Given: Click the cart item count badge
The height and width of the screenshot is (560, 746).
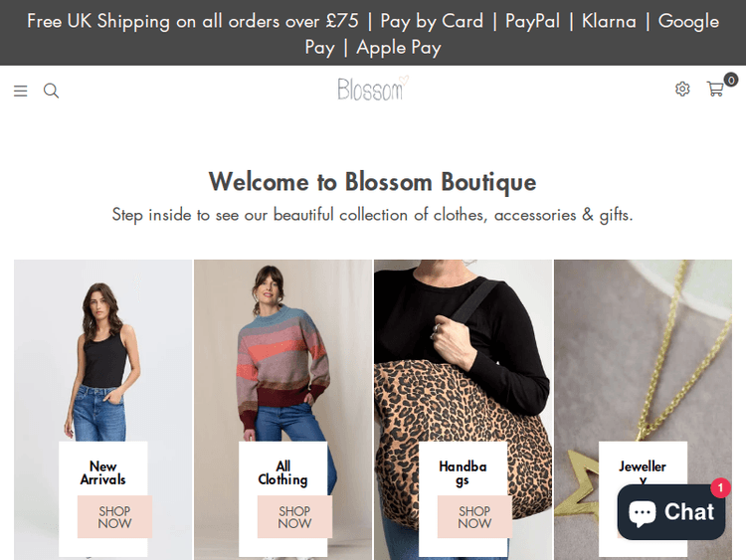Looking at the screenshot, I should (x=731, y=80).
